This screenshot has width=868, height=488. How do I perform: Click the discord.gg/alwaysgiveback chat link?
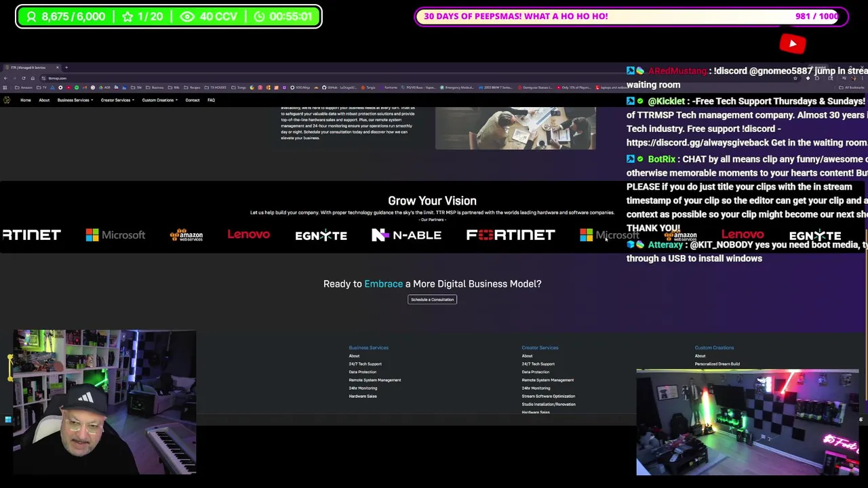[x=698, y=142]
